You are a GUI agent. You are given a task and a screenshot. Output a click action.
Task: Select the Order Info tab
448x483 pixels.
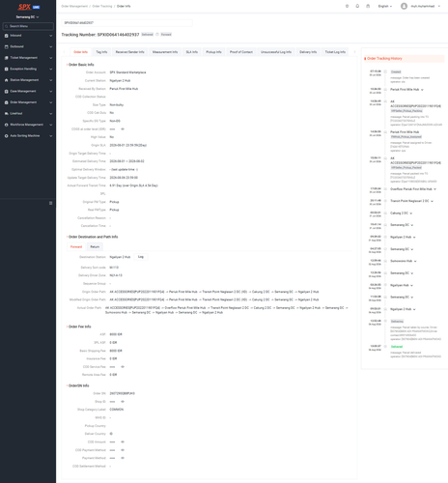tap(80, 52)
